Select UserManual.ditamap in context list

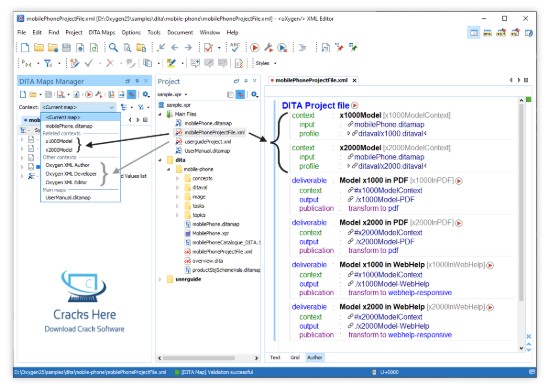point(68,198)
